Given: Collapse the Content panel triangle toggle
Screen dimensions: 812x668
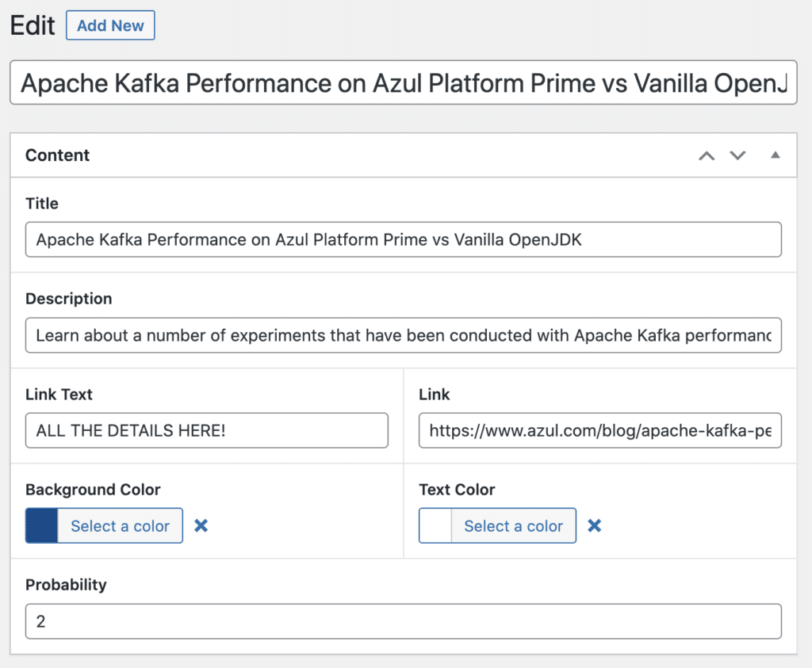Looking at the screenshot, I should point(776,155).
